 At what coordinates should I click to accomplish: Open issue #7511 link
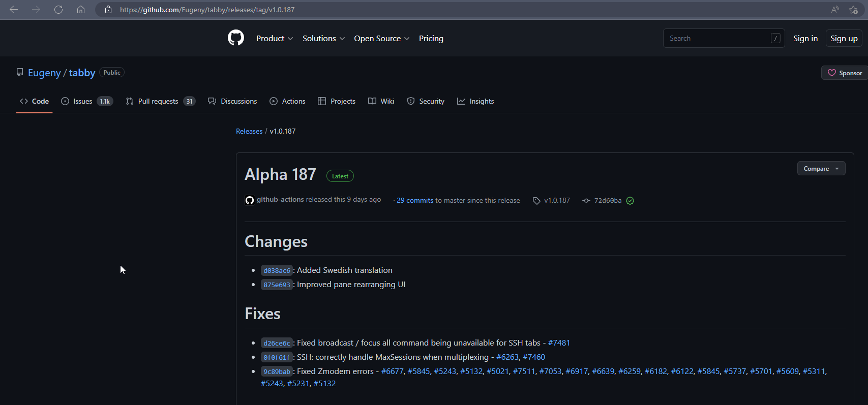pyautogui.click(x=524, y=371)
